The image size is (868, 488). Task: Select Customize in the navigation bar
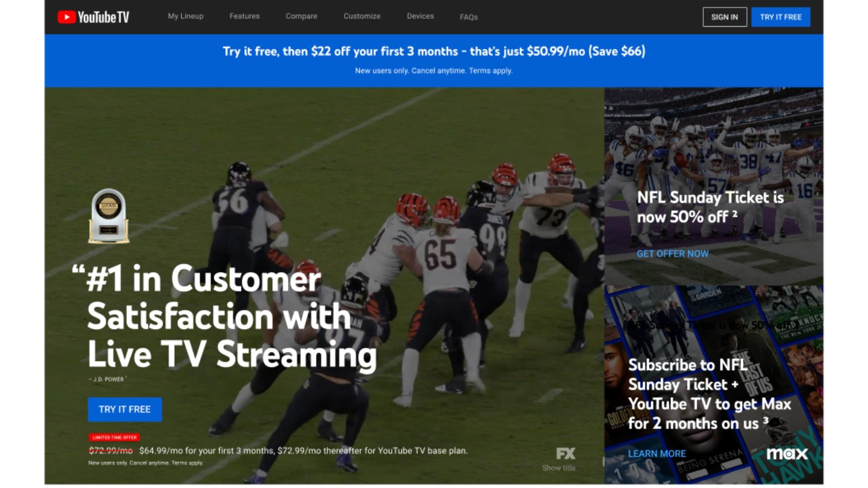click(x=362, y=16)
